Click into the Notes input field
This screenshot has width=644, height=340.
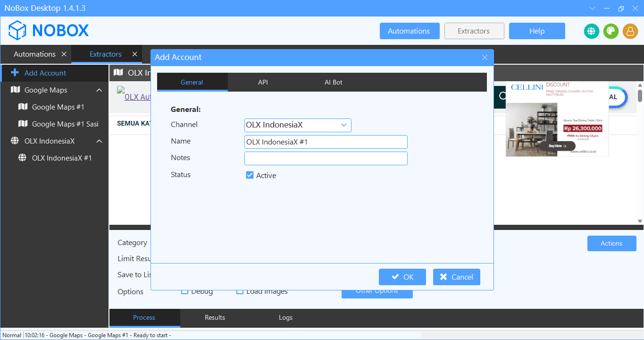tap(326, 158)
